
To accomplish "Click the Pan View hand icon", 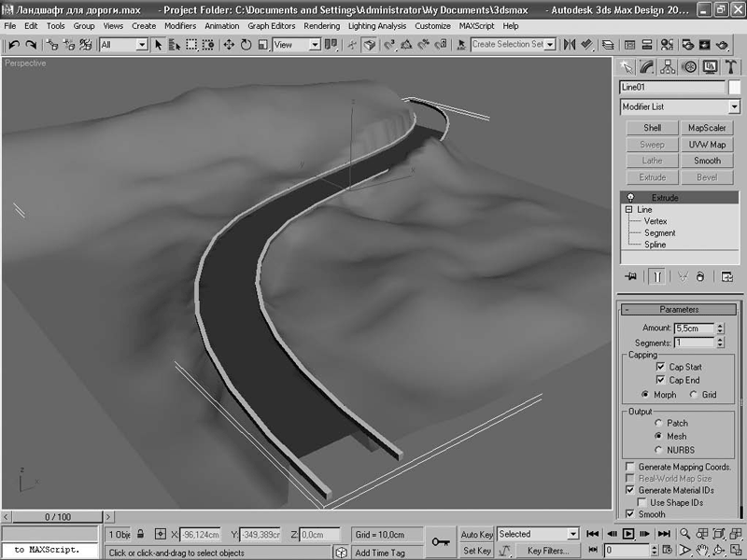I will pyautogui.click(x=702, y=550).
